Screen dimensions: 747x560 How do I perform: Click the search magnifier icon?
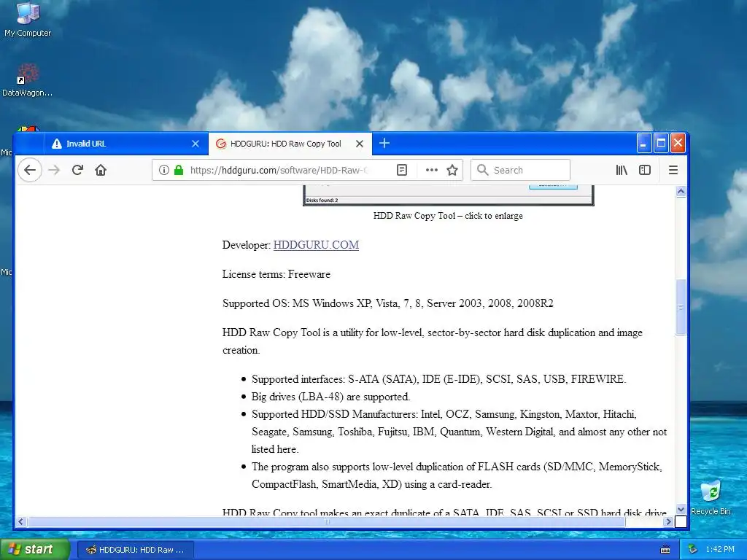[x=483, y=170]
